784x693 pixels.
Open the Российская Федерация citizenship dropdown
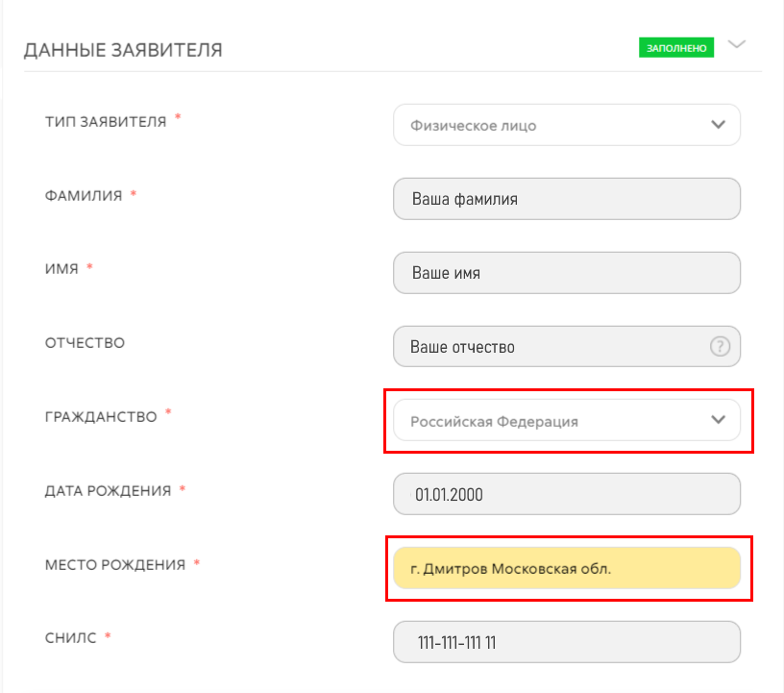567,420
